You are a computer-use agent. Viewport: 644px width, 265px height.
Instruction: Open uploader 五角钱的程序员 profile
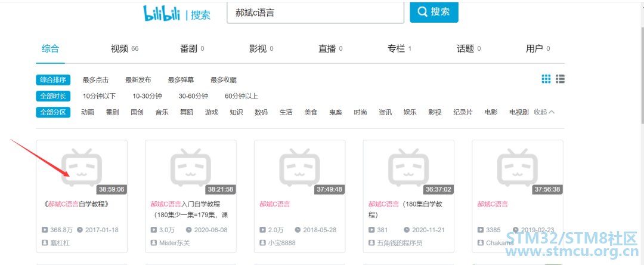click(400, 243)
